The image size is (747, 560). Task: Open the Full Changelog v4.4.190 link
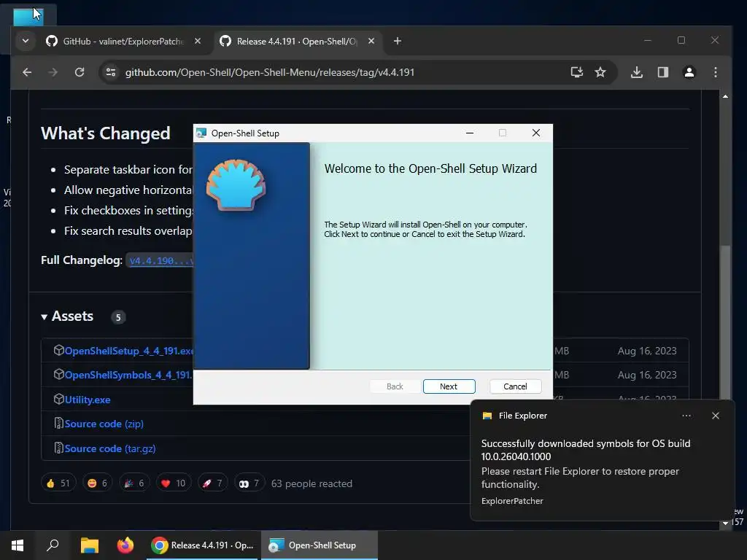160,260
